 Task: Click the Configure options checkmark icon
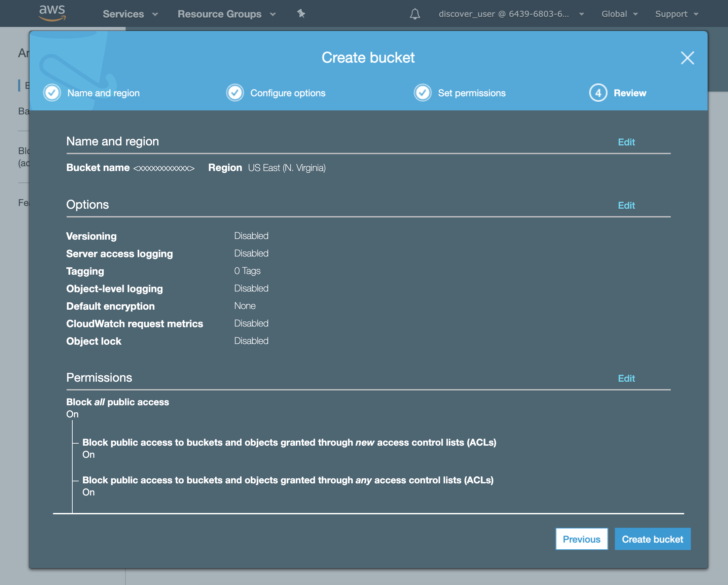(235, 93)
